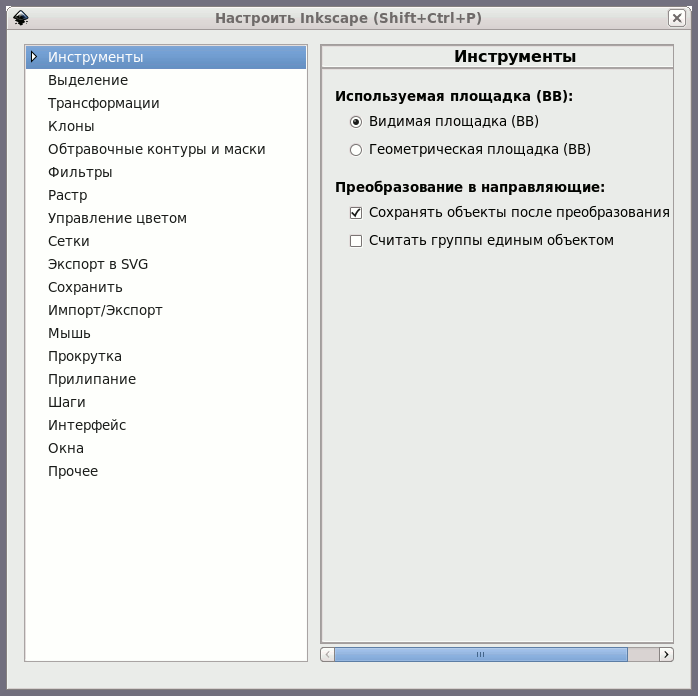Click the scrollbar right arrow button
The height and width of the screenshot is (696, 698).
(x=666, y=654)
